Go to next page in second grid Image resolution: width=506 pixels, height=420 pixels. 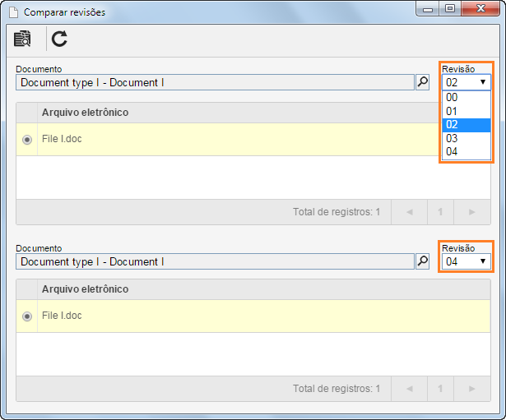(x=472, y=389)
